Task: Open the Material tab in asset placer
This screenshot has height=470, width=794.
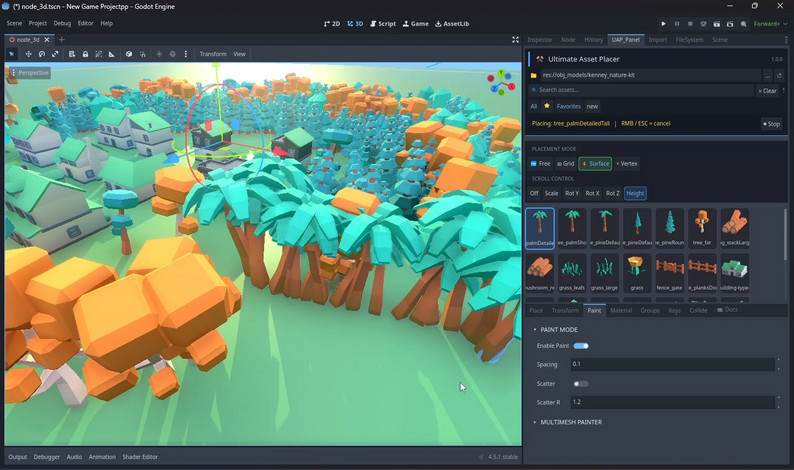Action: pyautogui.click(x=621, y=310)
